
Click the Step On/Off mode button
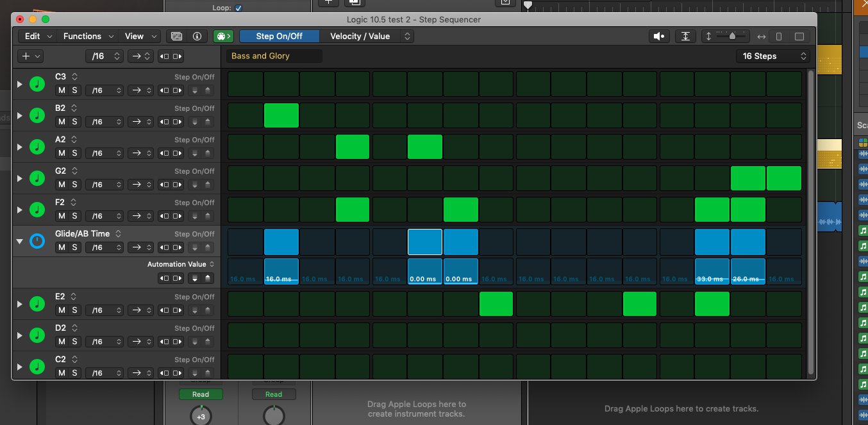280,37
